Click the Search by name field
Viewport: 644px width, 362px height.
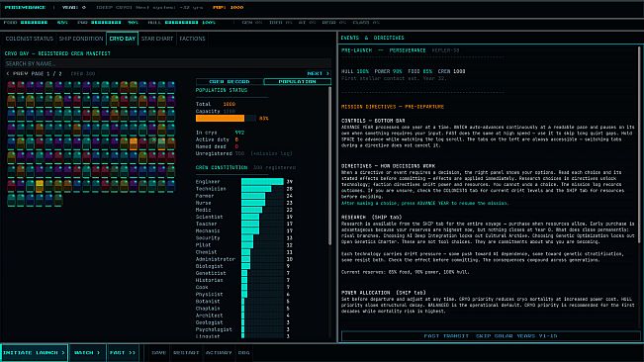click(167, 64)
